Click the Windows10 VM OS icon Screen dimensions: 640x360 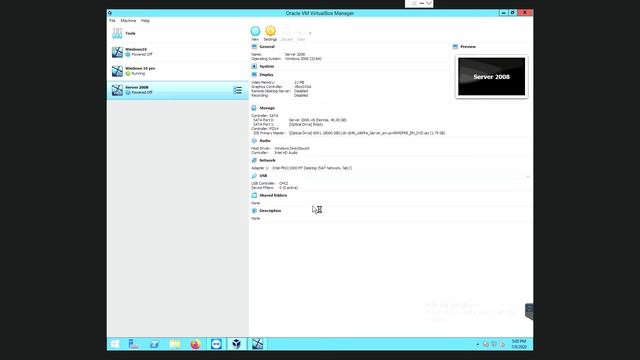click(117, 52)
